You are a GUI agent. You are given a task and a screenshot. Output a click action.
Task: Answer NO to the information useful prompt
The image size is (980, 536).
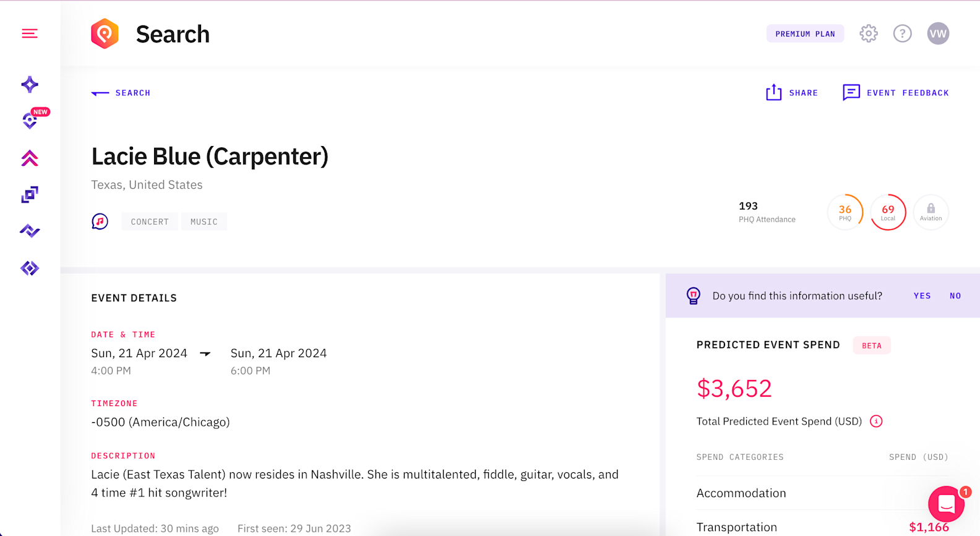955,296
